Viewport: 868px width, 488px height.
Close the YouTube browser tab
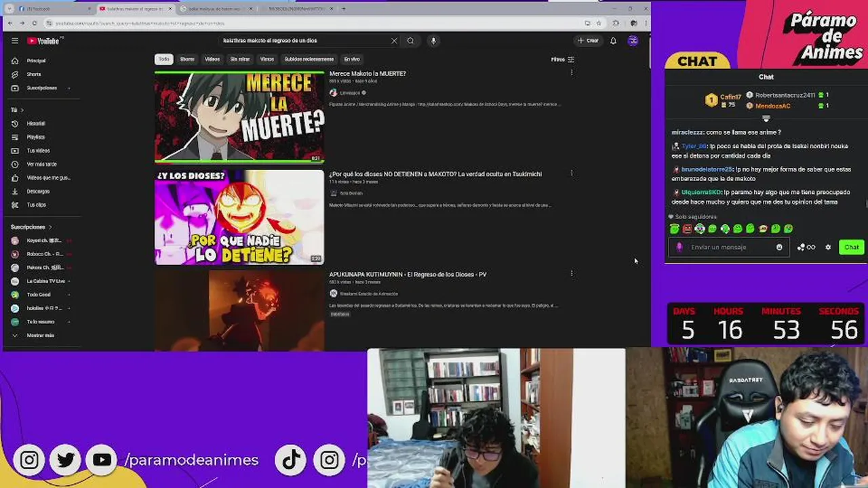click(170, 9)
